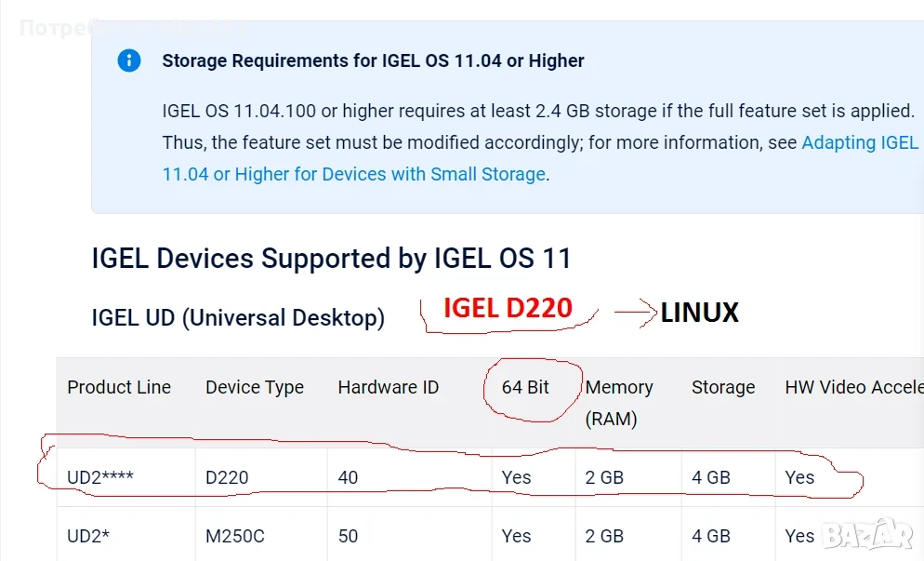924x561 pixels.
Task: Click the Memory (RAM) column header
Action: 619,403
